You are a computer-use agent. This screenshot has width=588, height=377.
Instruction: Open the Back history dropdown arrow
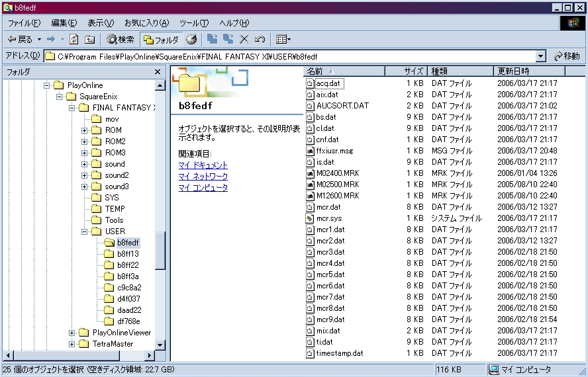tap(39, 39)
